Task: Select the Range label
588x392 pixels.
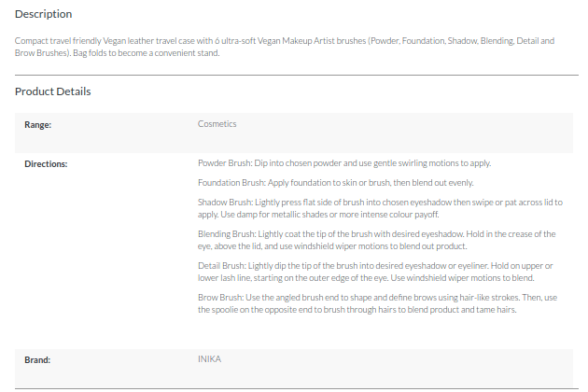Action: tap(37, 124)
